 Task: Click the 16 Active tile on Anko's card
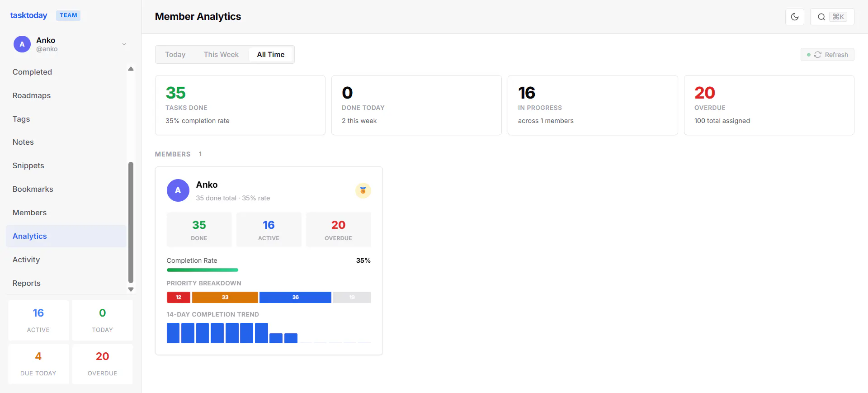[x=269, y=229]
